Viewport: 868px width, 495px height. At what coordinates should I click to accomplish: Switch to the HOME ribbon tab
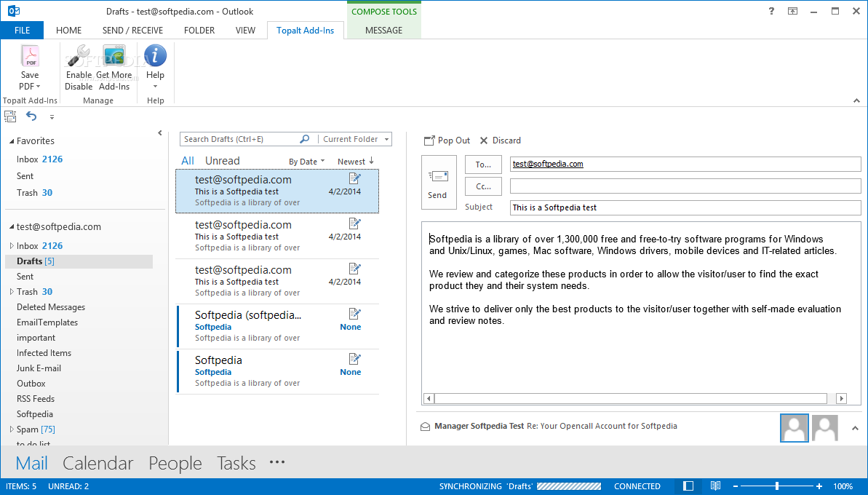68,31
